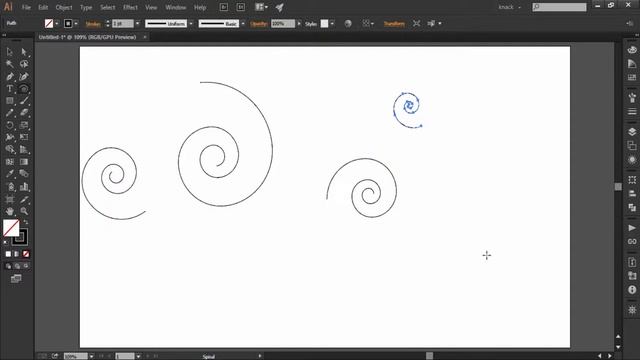The height and width of the screenshot is (360, 640).
Task: Select the Rotate tool
Action: [9, 125]
